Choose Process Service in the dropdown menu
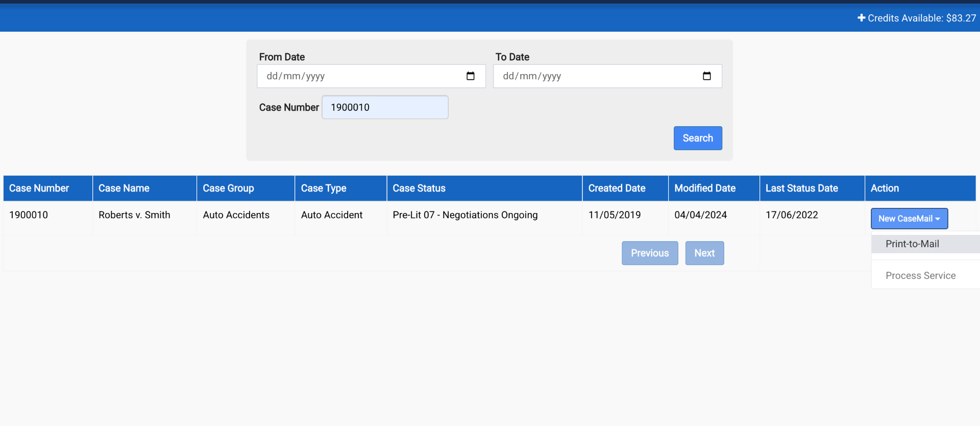This screenshot has height=426, width=980. tap(920, 276)
